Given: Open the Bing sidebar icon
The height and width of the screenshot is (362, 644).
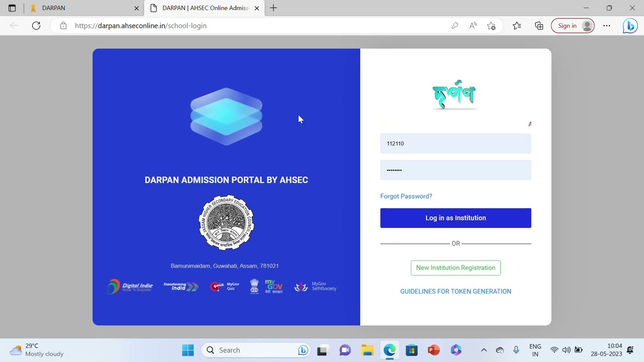Looking at the screenshot, I should click(x=630, y=26).
